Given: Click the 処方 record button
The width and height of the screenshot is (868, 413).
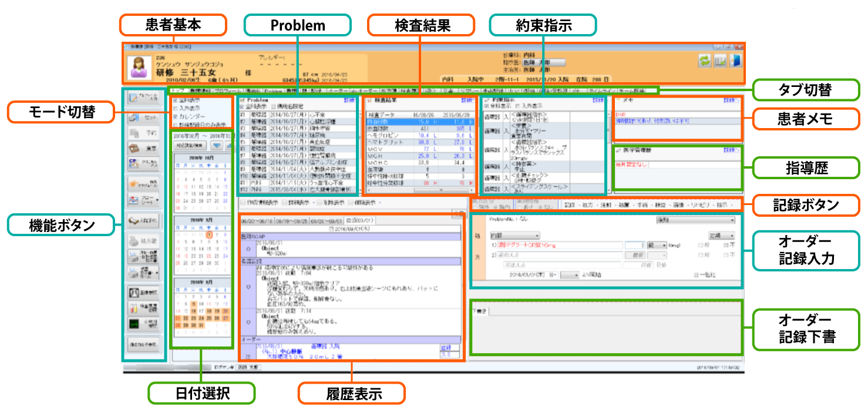Looking at the screenshot, I should [x=589, y=205].
